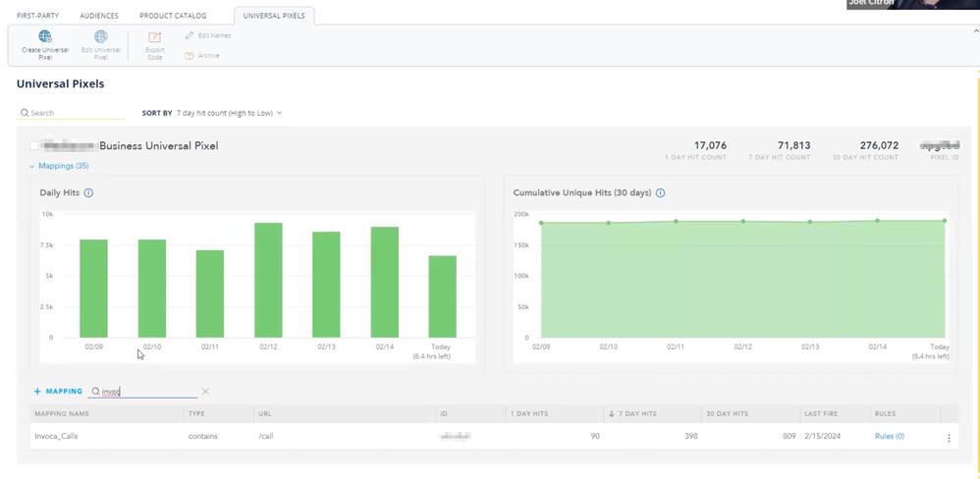Click the Universal Pixels search field
The height and width of the screenshot is (479, 980).
[x=72, y=113]
